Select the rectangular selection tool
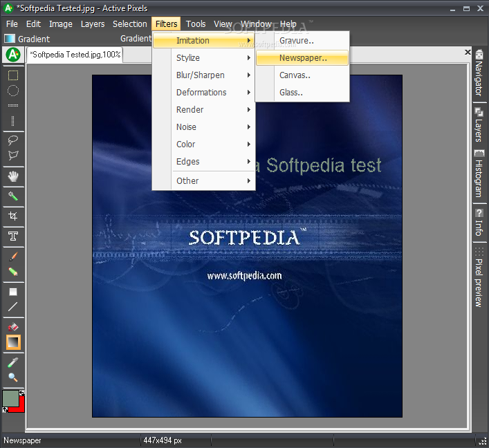This screenshot has width=489, height=448. tap(12, 75)
